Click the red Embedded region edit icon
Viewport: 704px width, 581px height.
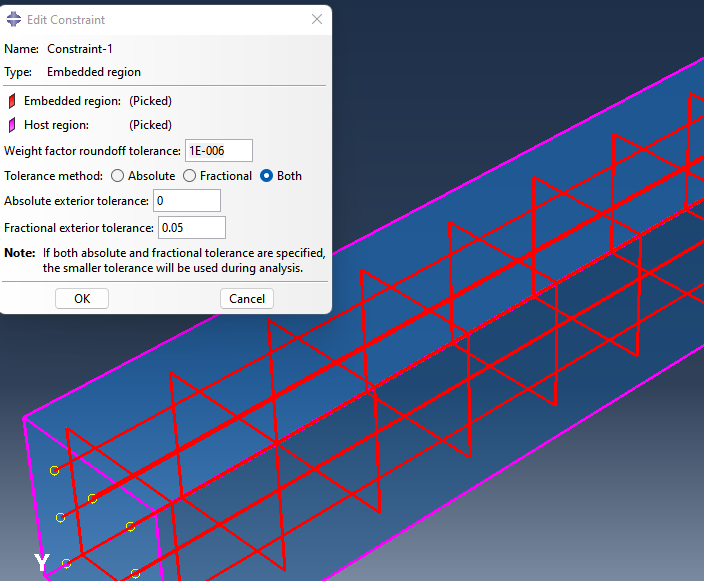coord(12,101)
